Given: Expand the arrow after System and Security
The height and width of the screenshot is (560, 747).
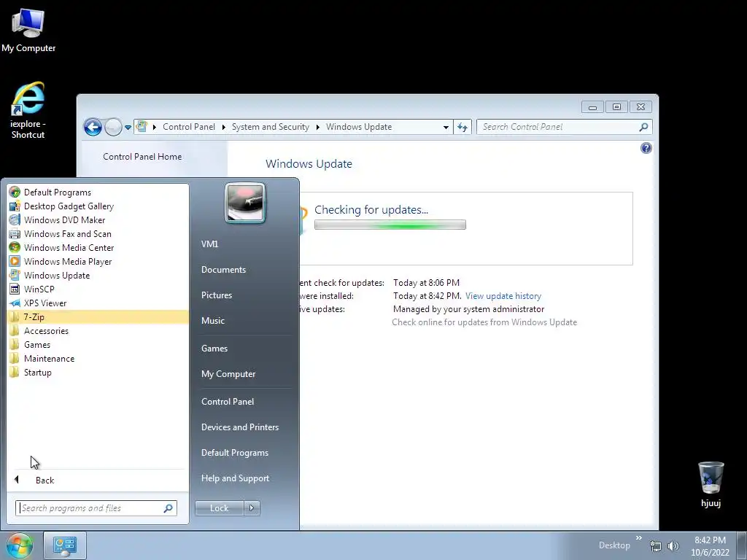Looking at the screenshot, I should [318, 127].
